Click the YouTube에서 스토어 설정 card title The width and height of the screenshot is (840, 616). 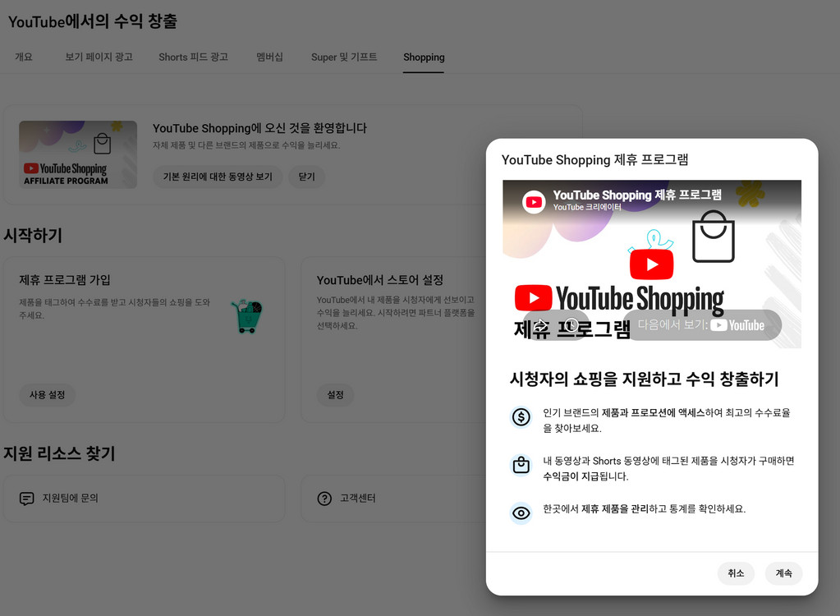(x=380, y=279)
